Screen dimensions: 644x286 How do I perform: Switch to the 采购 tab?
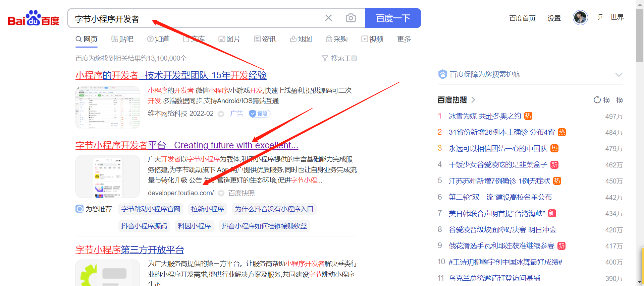point(337,39)
